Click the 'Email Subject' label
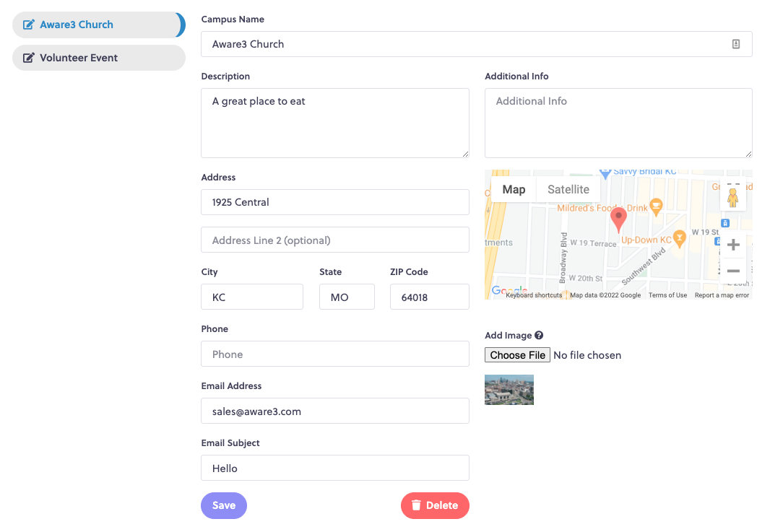 click(x=230, y=442)
